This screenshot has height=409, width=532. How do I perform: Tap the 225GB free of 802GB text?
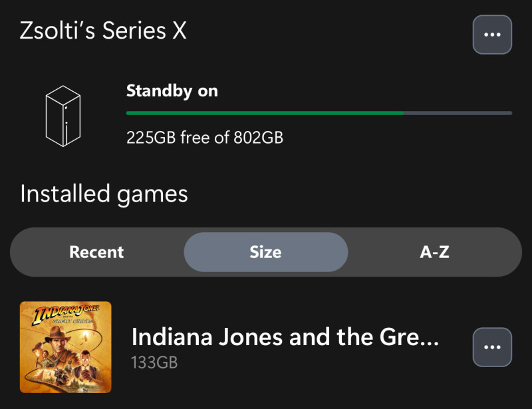point(205,138)
